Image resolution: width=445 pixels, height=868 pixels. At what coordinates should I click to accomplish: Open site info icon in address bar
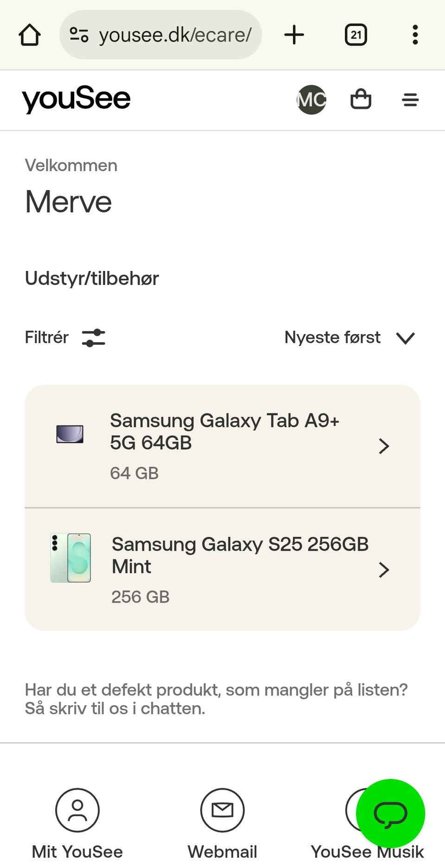tap(79, 35)
